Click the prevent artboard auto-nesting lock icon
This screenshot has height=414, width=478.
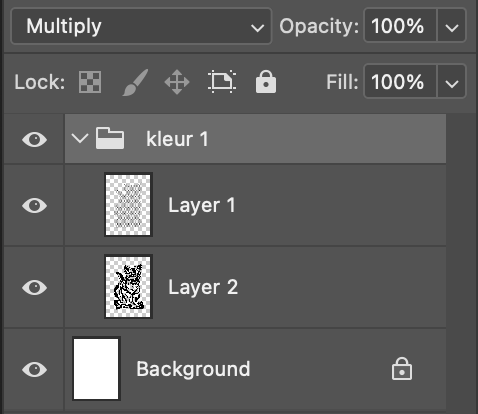pyautogui.click(x=222, y=82)
